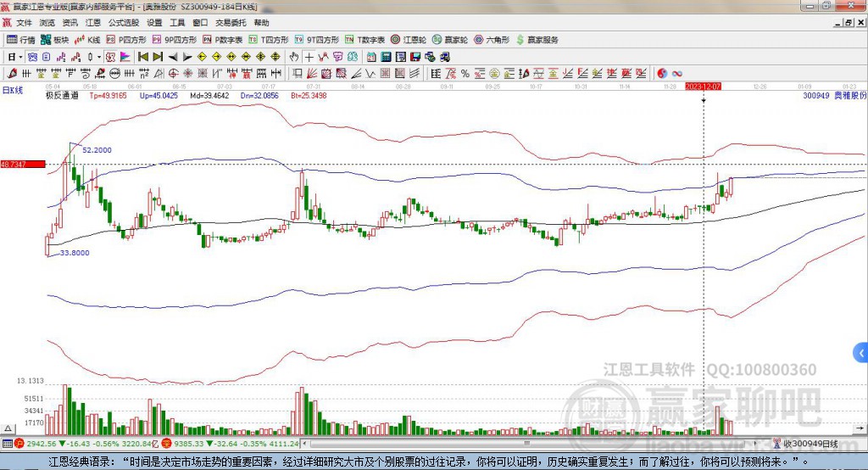Open the P四方形 tool
Image resolution: width=868 pixels, height=470 pixels.
tap(126, 40)
